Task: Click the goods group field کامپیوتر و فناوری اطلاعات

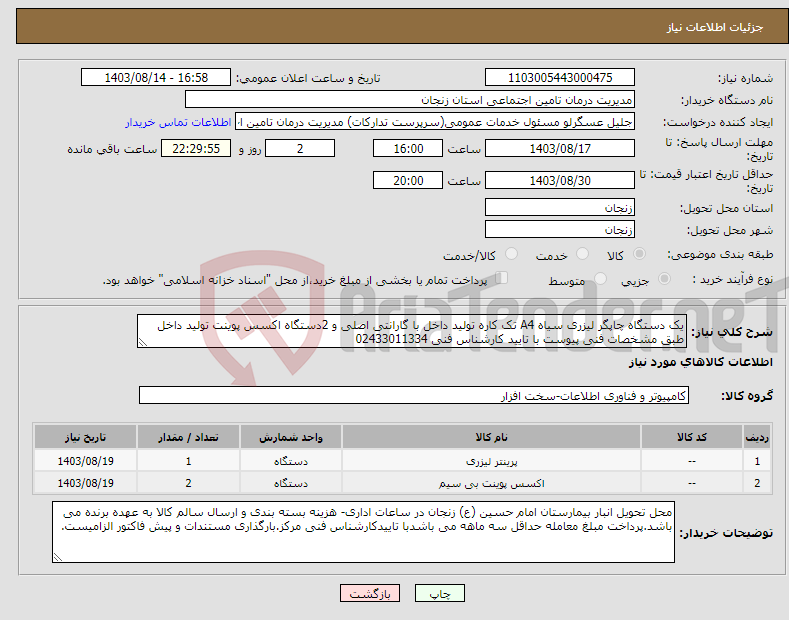Action: tap(414, 396)
